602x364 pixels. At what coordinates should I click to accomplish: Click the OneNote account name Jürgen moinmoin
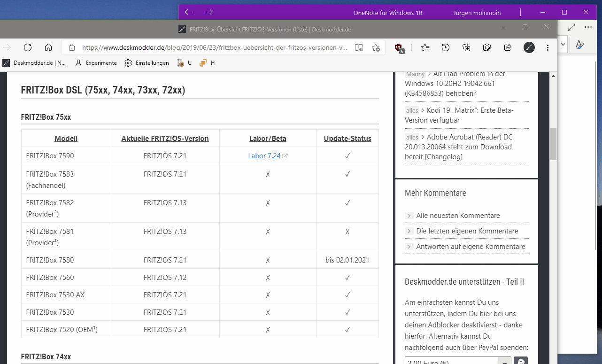(477, 13)
